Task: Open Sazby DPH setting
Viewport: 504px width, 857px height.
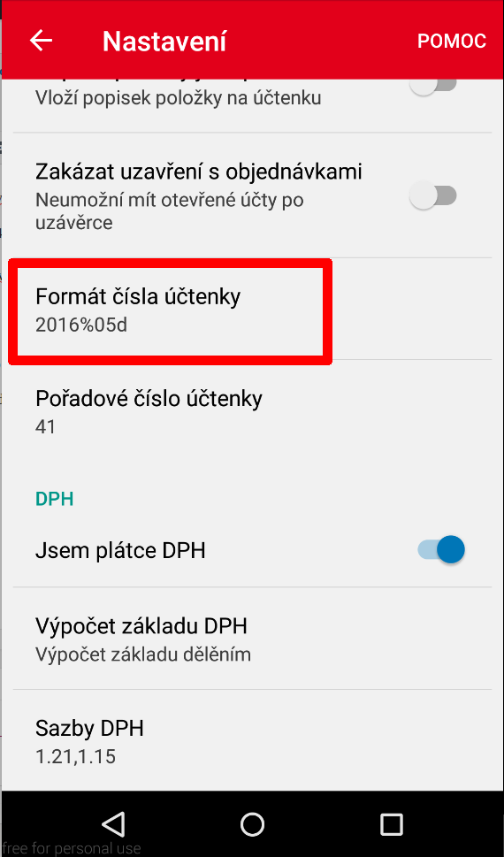Action: click(252, 740)
